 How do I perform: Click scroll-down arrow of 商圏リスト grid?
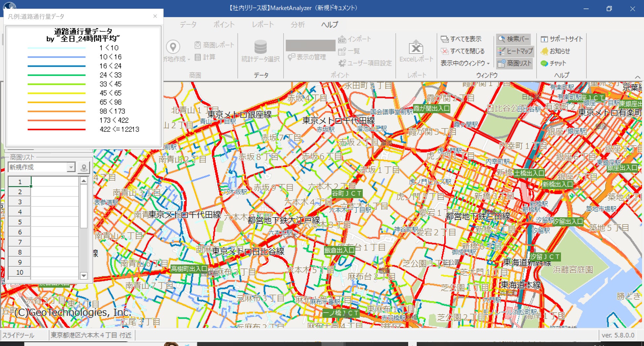click(84, 276)
